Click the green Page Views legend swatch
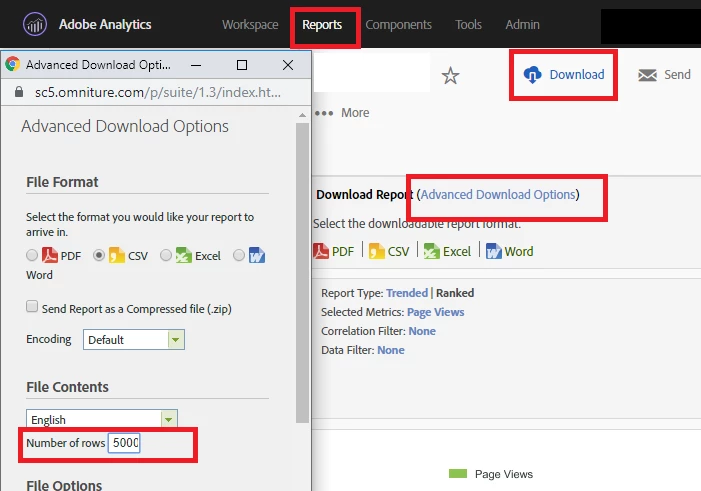This screenshot has height=491, width=701. 458,474
